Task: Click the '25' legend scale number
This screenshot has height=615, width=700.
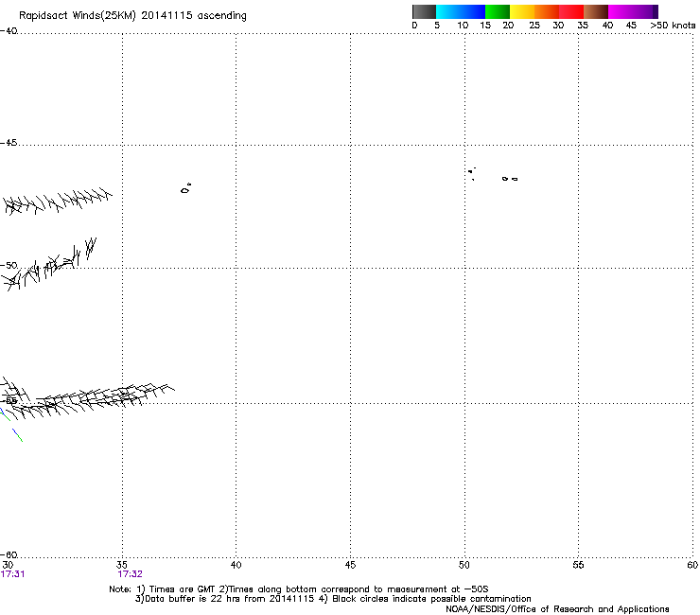Action: tap(534, 26)
